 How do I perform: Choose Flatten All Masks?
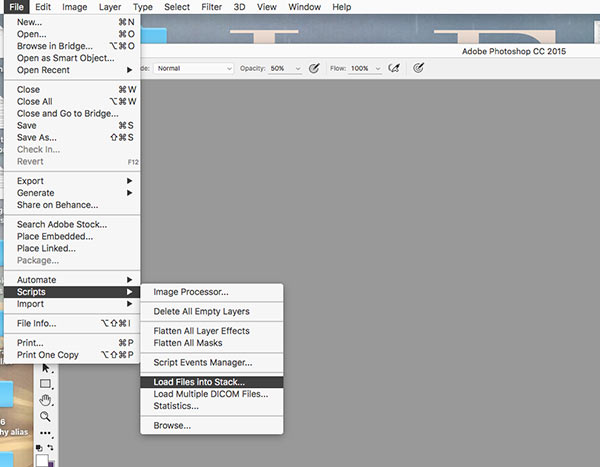pyautogui.click(x=212, y=343)
